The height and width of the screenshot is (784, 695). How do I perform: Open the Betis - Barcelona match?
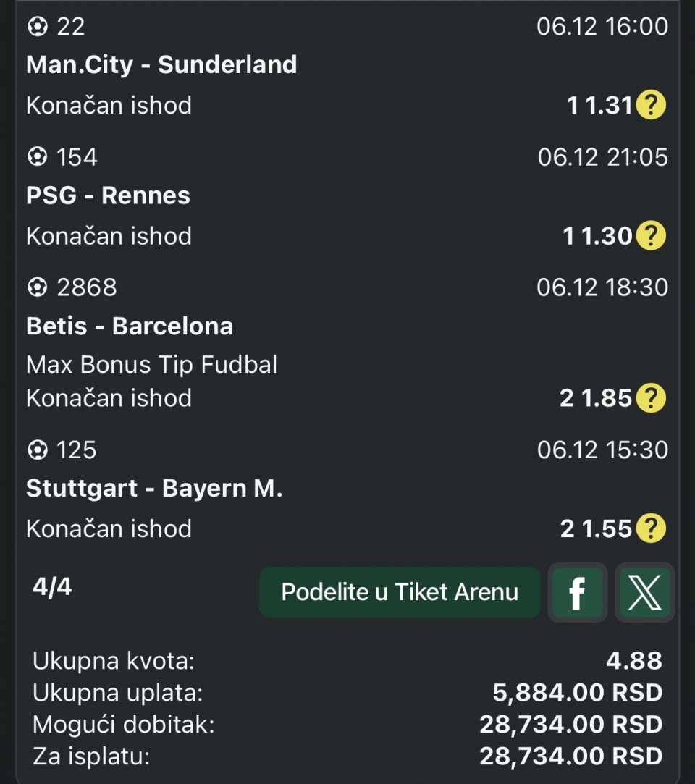click(130, 326)
